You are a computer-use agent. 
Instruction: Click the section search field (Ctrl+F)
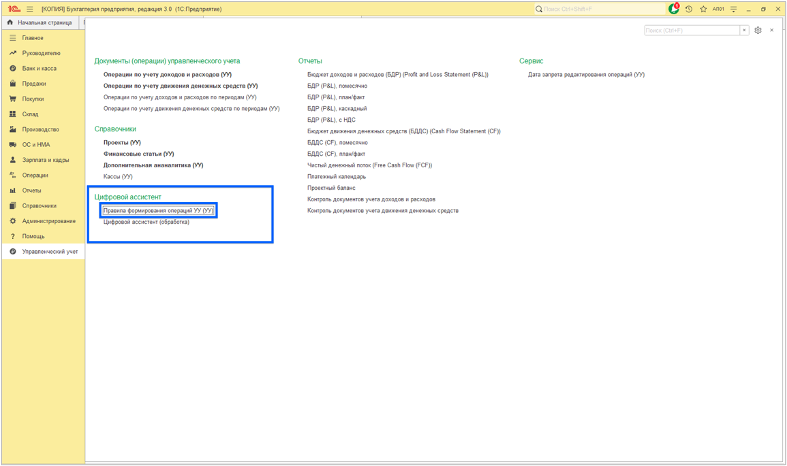(692, 31)
